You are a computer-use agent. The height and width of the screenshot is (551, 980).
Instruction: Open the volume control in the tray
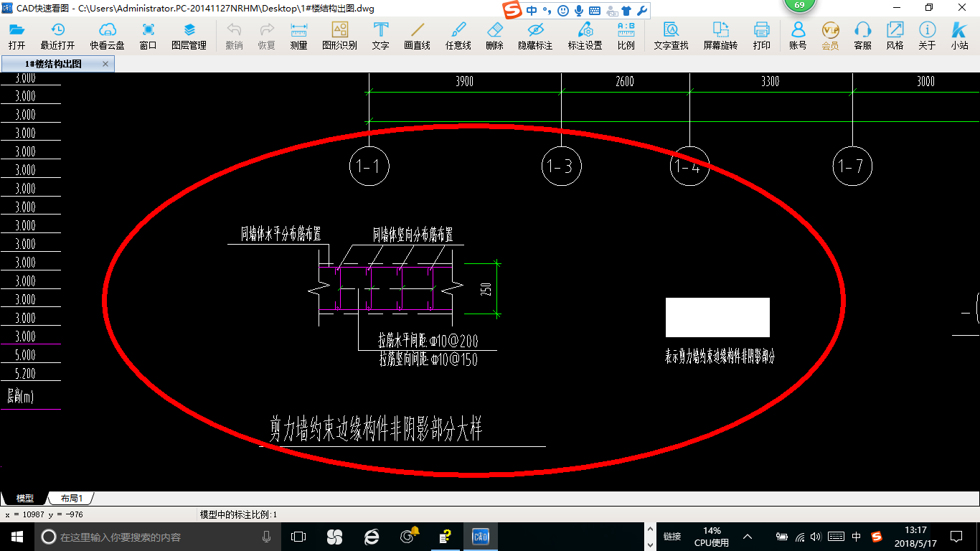(816, 537)
